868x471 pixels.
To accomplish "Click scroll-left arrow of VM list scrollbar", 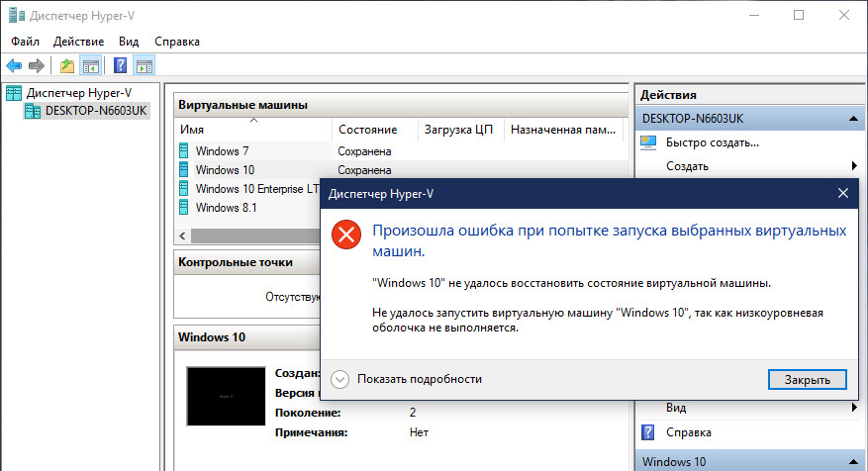I will [182, 235].
